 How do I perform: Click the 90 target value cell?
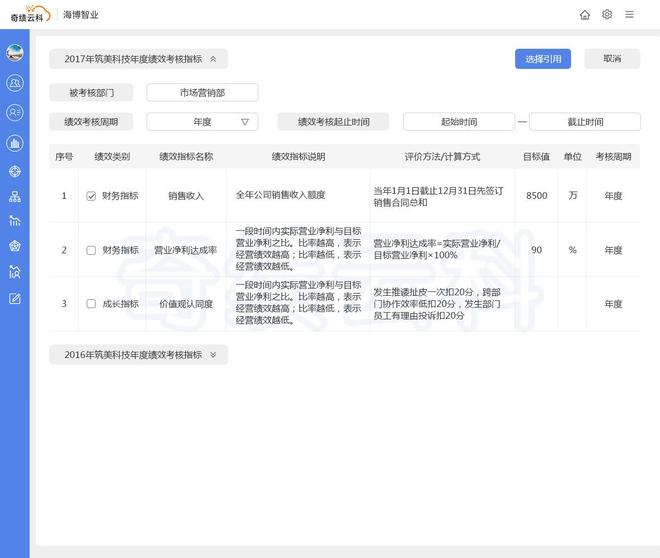536,250
